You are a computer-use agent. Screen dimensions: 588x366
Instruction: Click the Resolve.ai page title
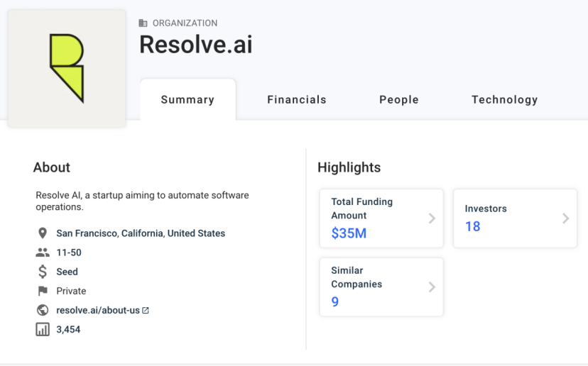coord(196,45)
